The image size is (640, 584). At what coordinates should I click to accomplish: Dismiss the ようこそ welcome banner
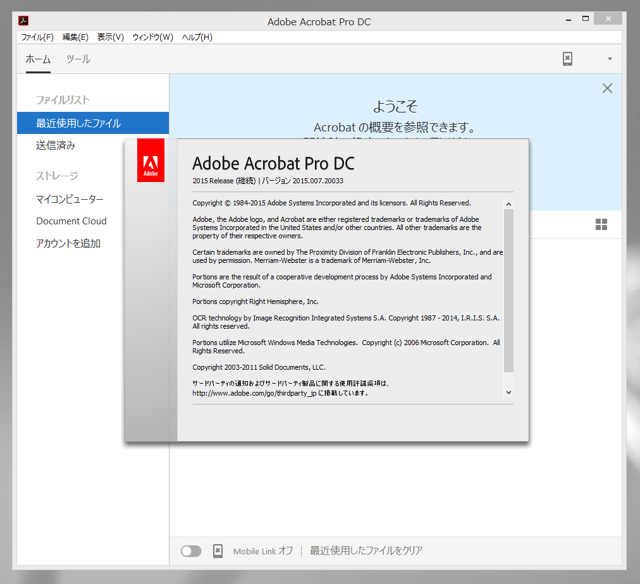point(607,88)
